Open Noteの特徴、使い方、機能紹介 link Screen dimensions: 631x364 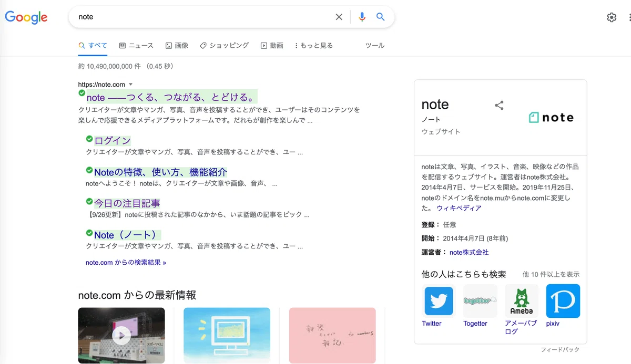(161, 172)
